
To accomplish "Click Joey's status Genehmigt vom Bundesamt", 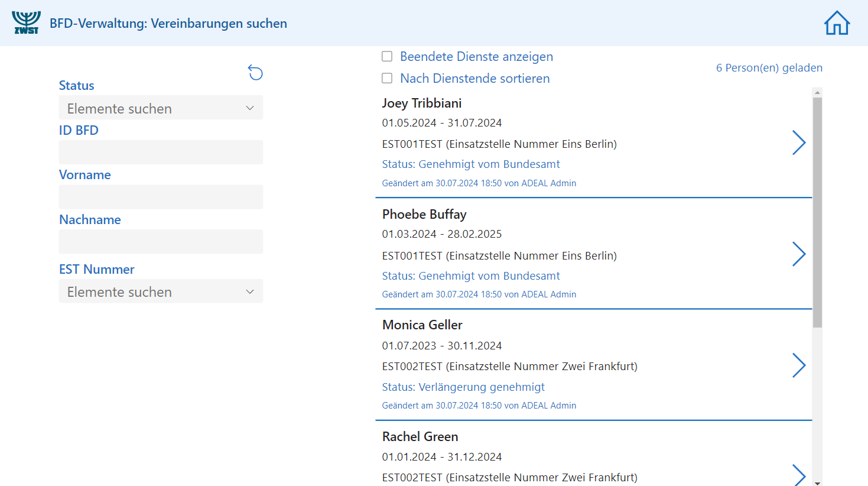I will (x=471, y=164).
